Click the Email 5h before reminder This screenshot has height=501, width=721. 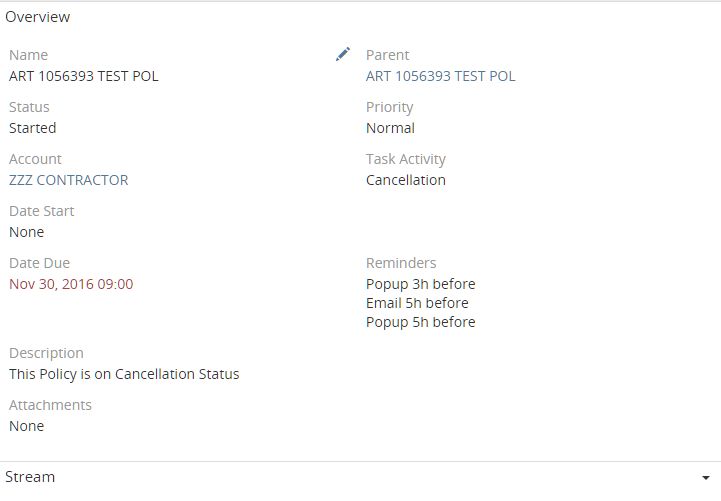(417, 303)
